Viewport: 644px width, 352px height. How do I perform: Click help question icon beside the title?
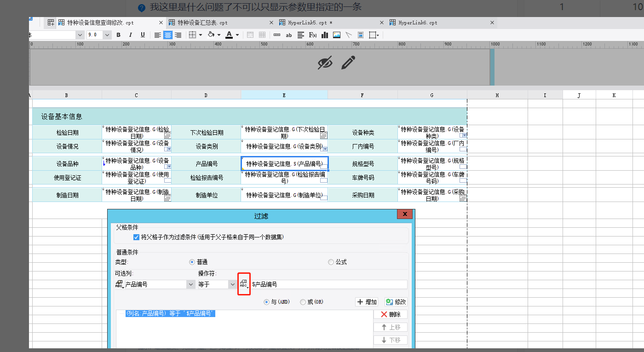(x=142, y=8)
